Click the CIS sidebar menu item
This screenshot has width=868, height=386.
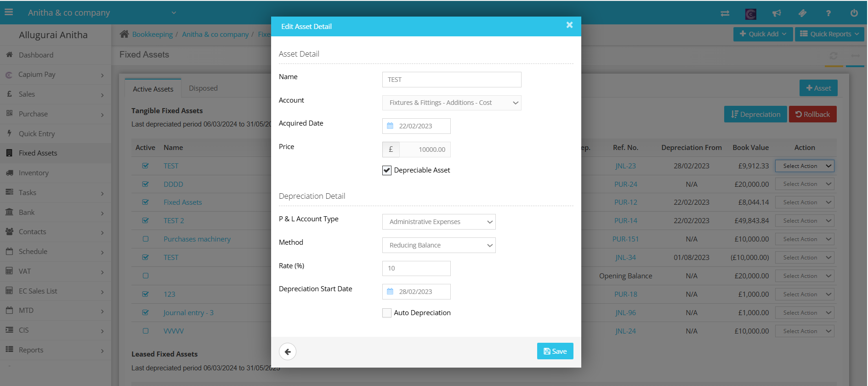click(56, 330)
